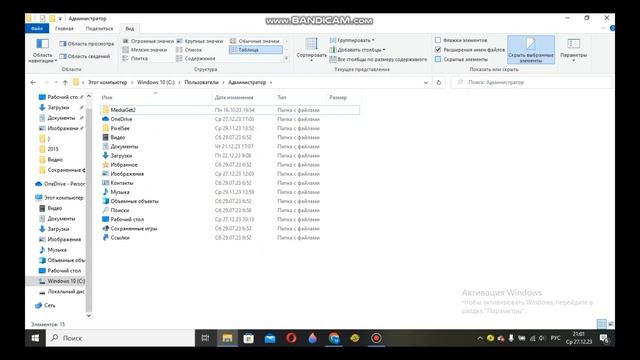The image size is (640, 360).
Task: Uncheck Расширения имен файлов
Action: [438, 50]
